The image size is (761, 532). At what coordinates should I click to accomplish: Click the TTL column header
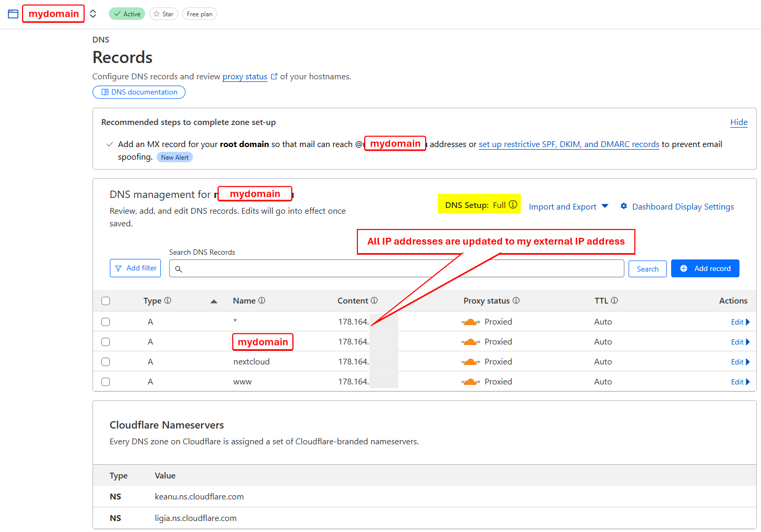[601, 301]
